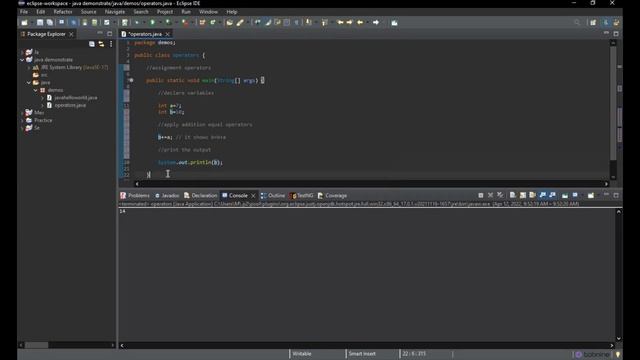Expand the JRE System Library node
This screenshot has width=640, height=360.
(29, 67)
